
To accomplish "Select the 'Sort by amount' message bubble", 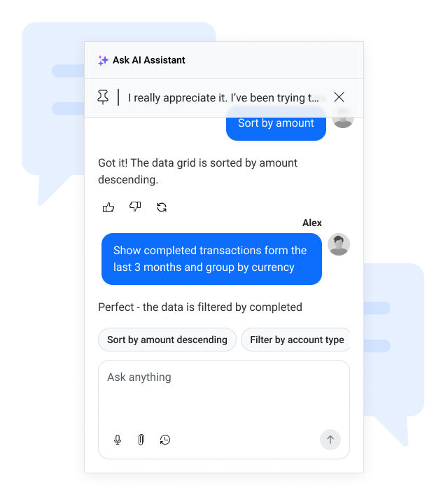I will point(276,124).
